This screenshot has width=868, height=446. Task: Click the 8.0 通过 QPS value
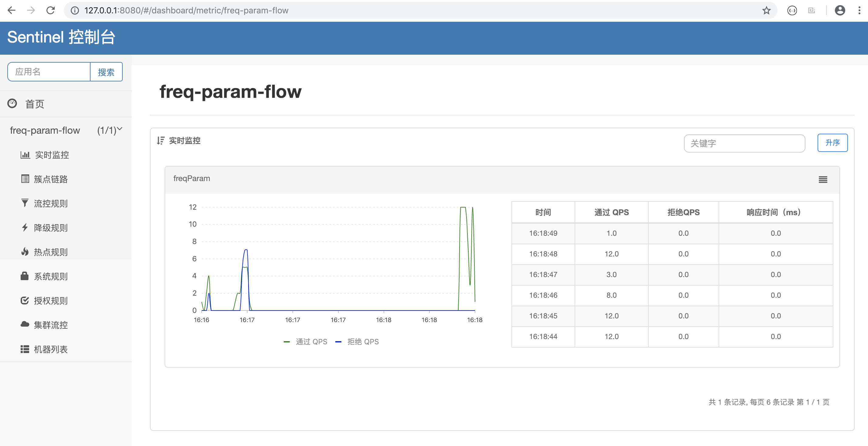[612, 295]
